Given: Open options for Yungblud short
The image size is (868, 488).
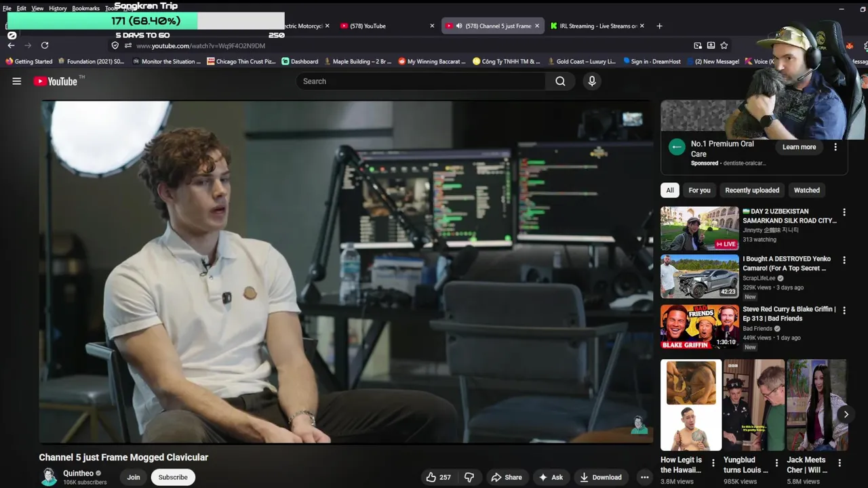Looking at the screenshot, I should 776,463.
